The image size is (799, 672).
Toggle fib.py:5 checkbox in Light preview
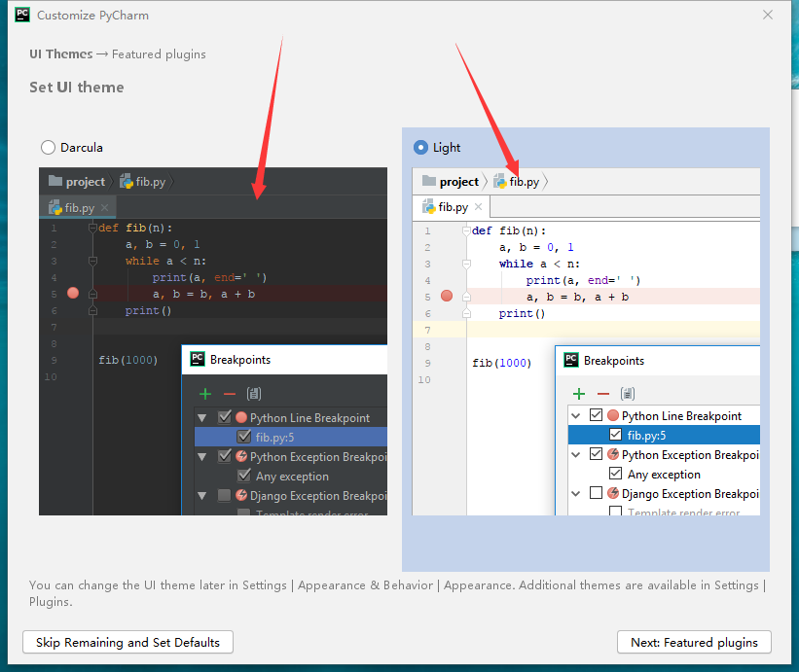point(616,435)
